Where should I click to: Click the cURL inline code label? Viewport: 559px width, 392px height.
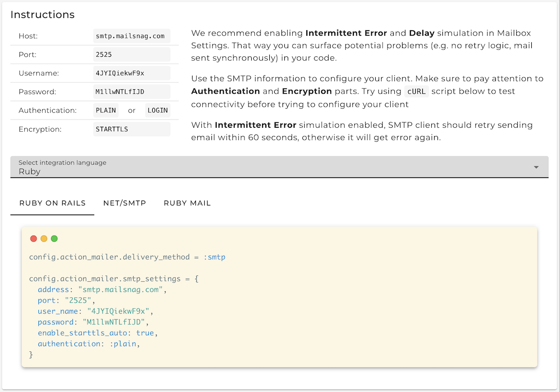417,92
